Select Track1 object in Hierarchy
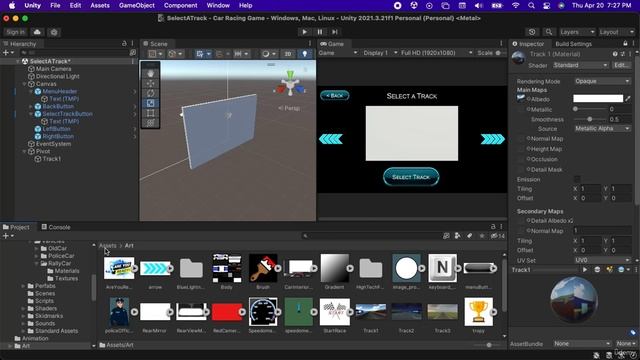The height and width of the screenshot is (360, 640). (51, 159)
